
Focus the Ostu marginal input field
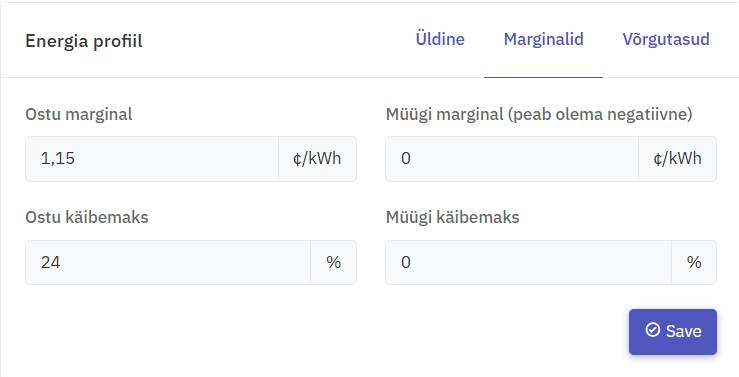[x=152, y=159]
